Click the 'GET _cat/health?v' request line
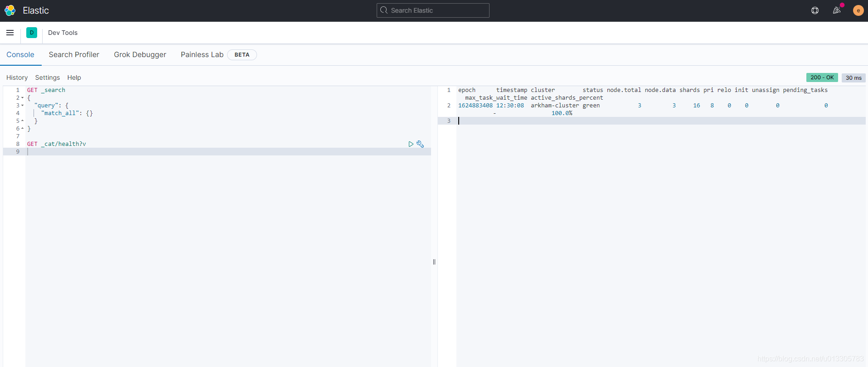The width and height of the screenshot is (868, 367). coord(57,144)
